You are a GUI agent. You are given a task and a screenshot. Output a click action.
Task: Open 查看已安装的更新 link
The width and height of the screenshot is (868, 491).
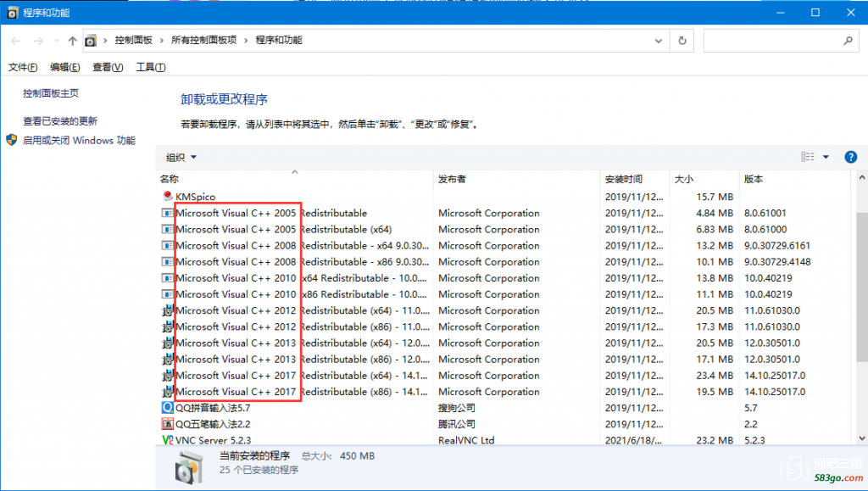coord(60,120)
